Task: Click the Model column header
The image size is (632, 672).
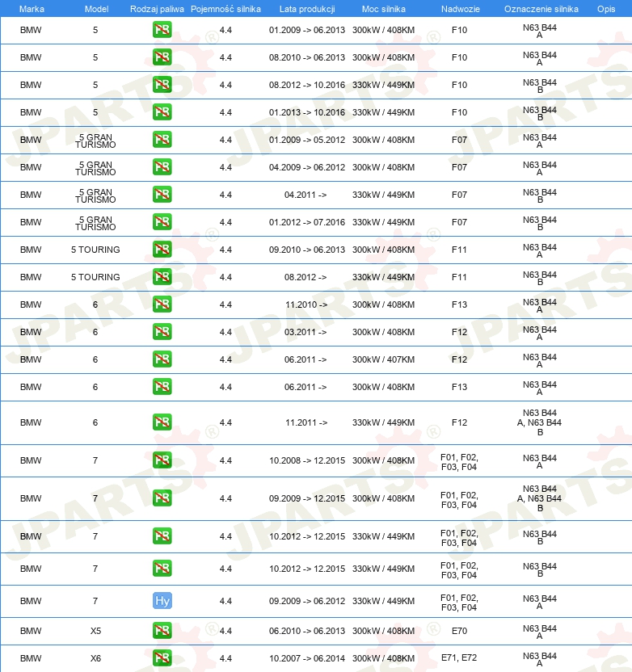Action: [96, 9]
